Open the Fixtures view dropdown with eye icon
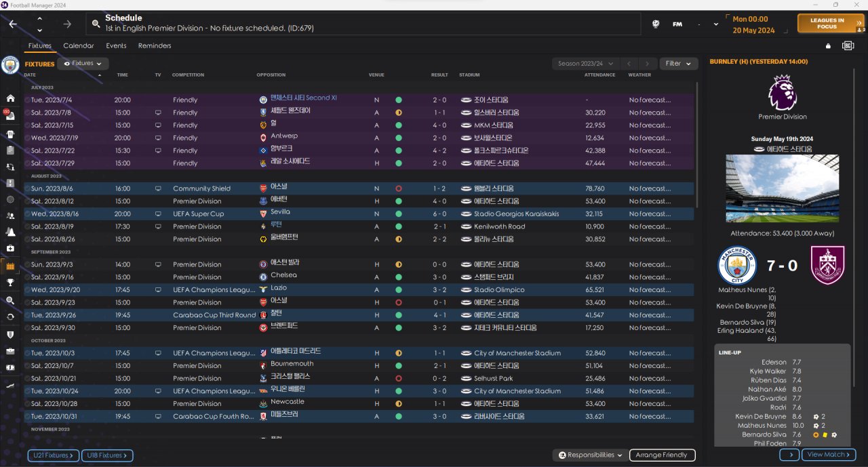Image resolution: width=868 pixels, height=467 pixels. tap(83, 63)
